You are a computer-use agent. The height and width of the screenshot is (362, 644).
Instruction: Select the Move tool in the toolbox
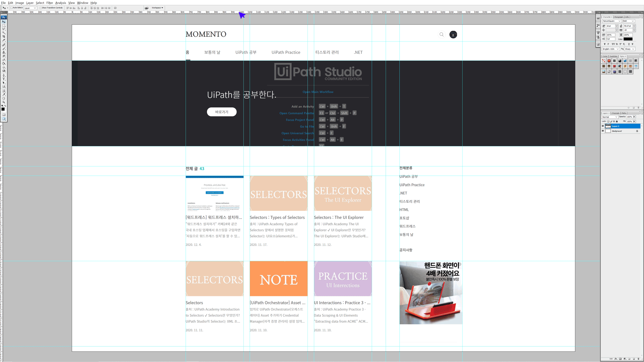4,22
